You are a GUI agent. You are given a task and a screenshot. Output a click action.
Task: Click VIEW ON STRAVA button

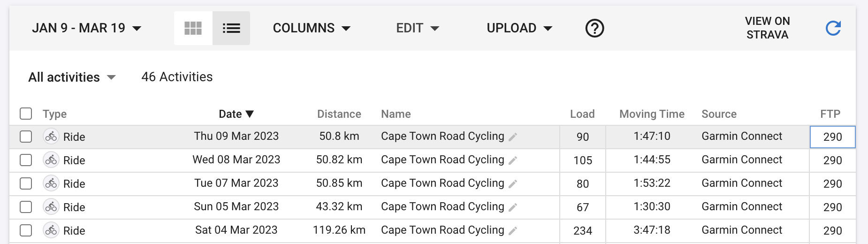[767, 28]
